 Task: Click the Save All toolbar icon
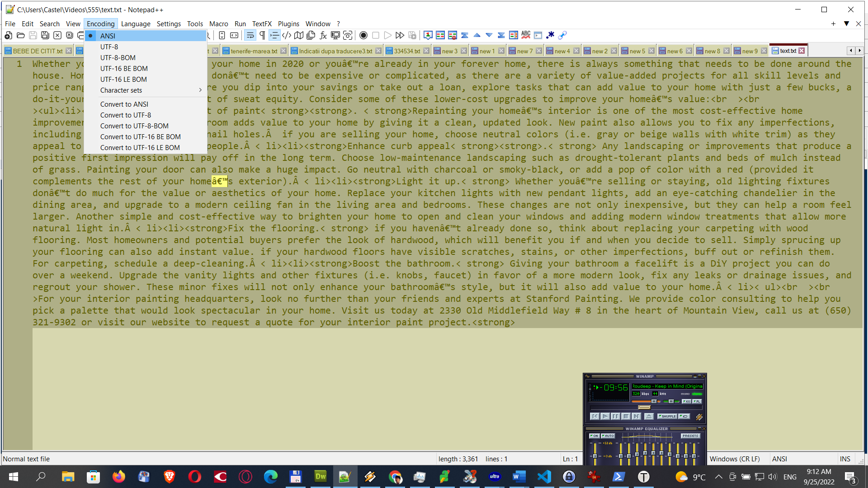[45, 35]
